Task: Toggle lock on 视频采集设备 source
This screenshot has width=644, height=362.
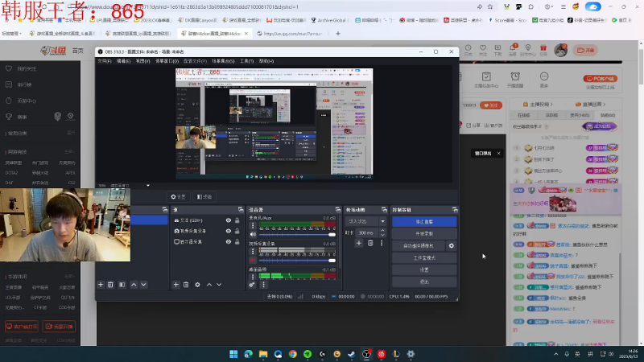Action: [x=237, y=231]
